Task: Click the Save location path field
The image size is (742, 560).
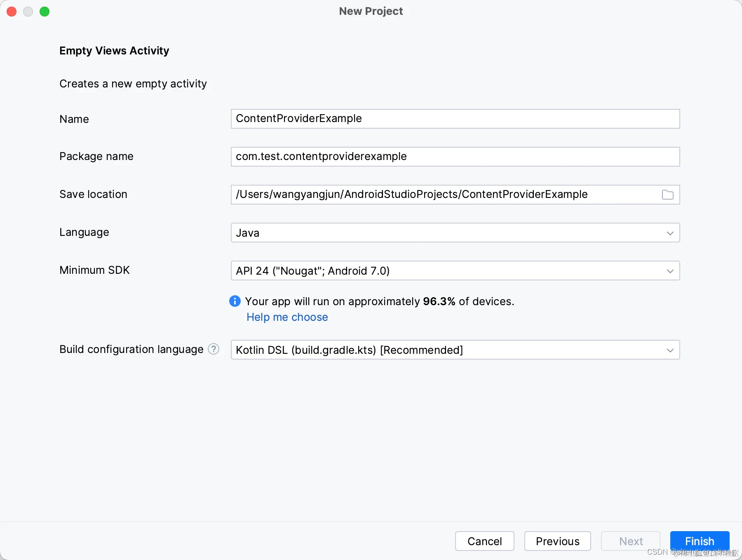Action: point(445,195)
